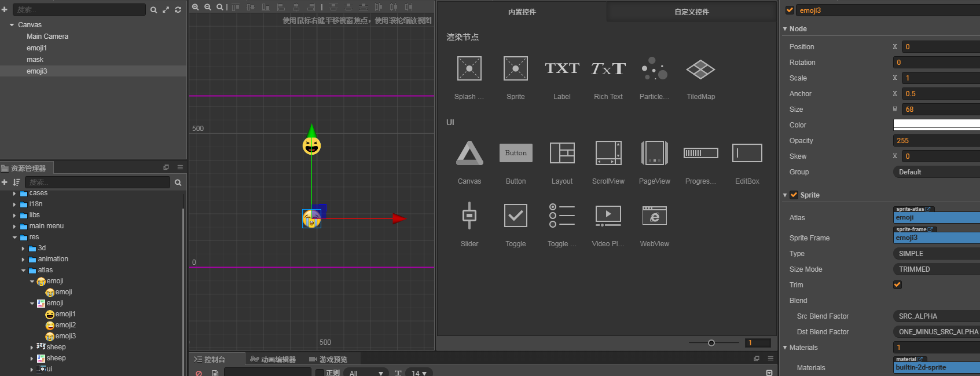Toggle the Sprite component enabled checkbox

(794, 195)
